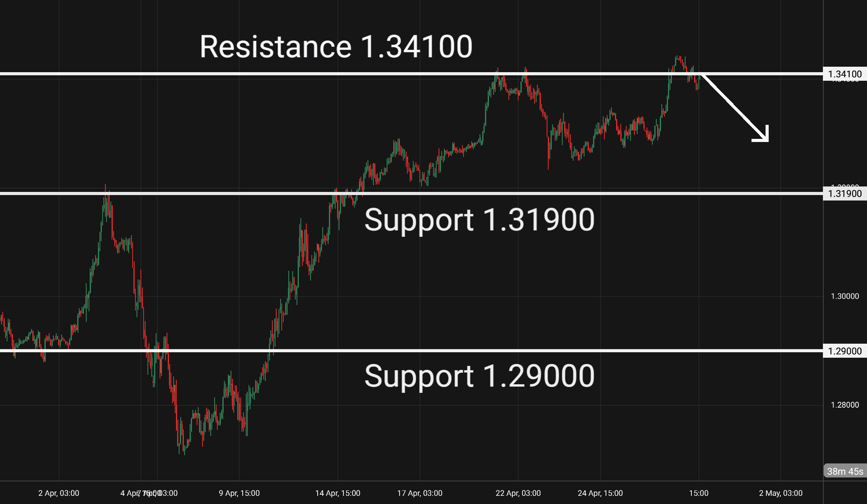Screen dimensions: 867x504
Task: Click the 14 Apr, 15:00 time label
Action: pyautogui.click(x=338, y=493)
